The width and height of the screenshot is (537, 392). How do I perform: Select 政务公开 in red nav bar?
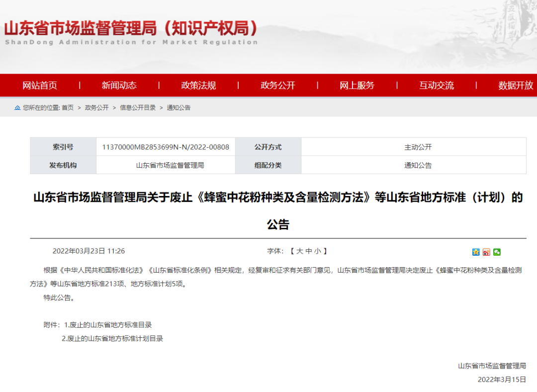coord(278,85)
